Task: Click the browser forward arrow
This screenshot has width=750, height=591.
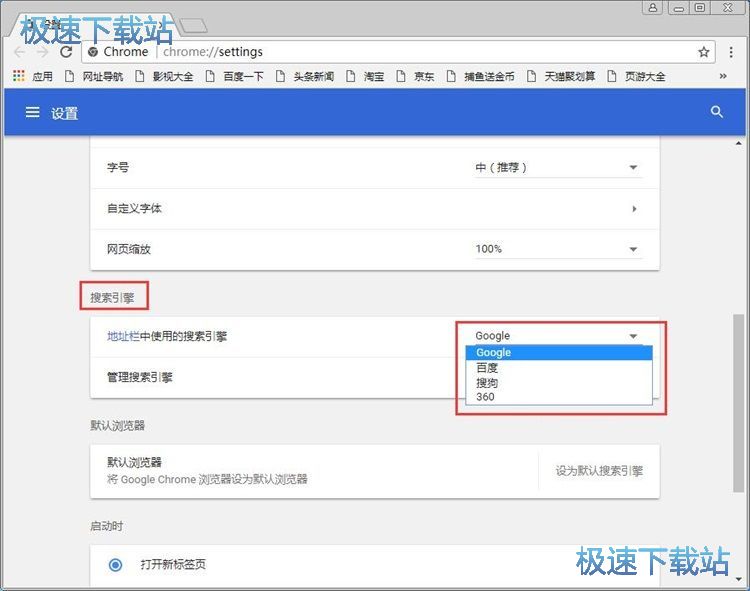Action: [x=43, y=52]
